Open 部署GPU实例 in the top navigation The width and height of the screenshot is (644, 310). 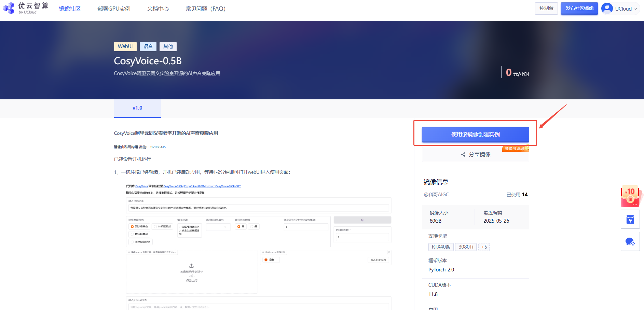point(114,9)
